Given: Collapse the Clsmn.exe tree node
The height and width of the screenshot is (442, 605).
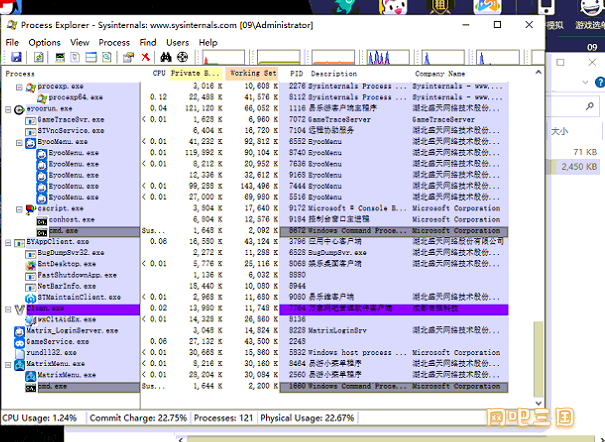Looking at the screenshot, I should point(8,309).
